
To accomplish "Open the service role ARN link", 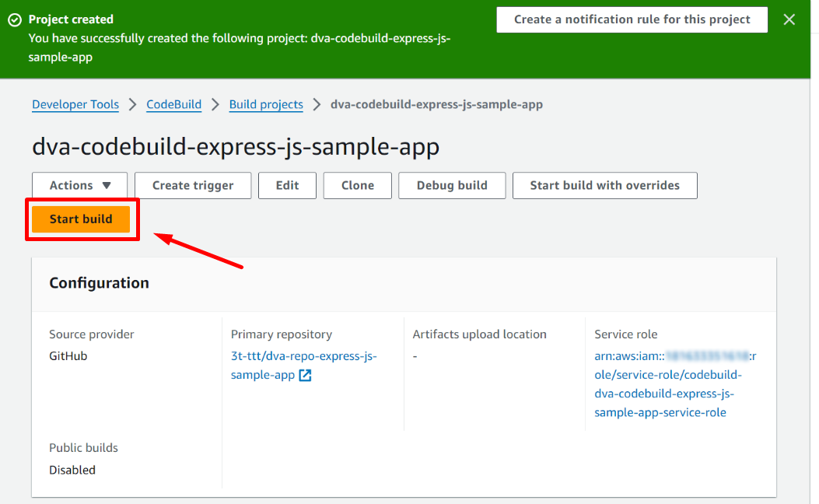I will (x=666, y=384).
